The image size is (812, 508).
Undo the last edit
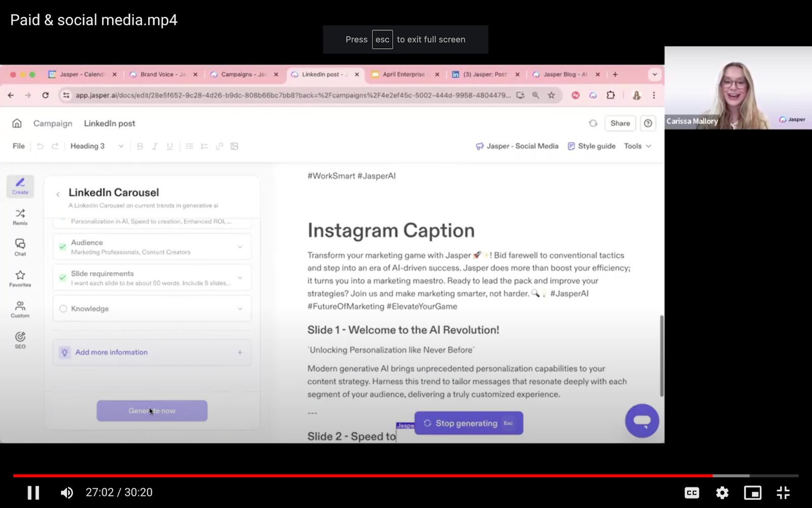[x=40, y=146]
